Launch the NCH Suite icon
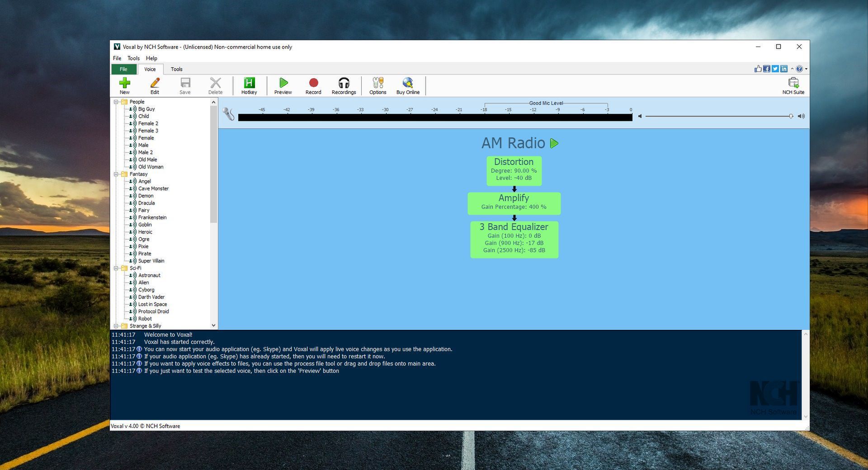The image size is (868, 470). (793, 85)
